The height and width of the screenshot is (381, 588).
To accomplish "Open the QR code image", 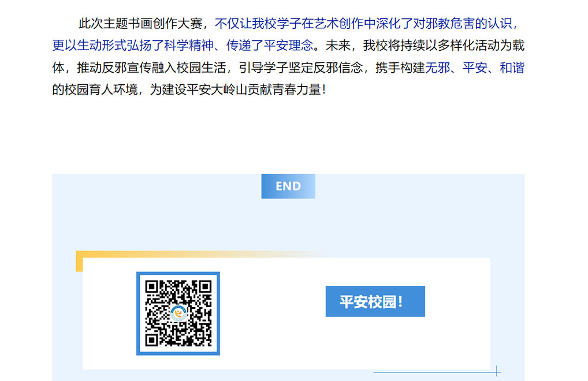I will point(178,313).
